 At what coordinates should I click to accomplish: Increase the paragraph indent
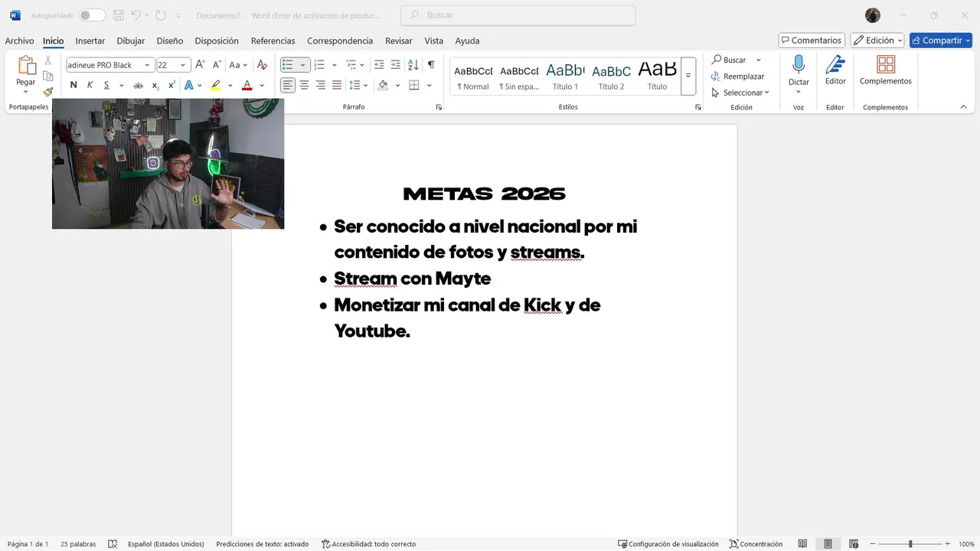[x=395, y=65]
